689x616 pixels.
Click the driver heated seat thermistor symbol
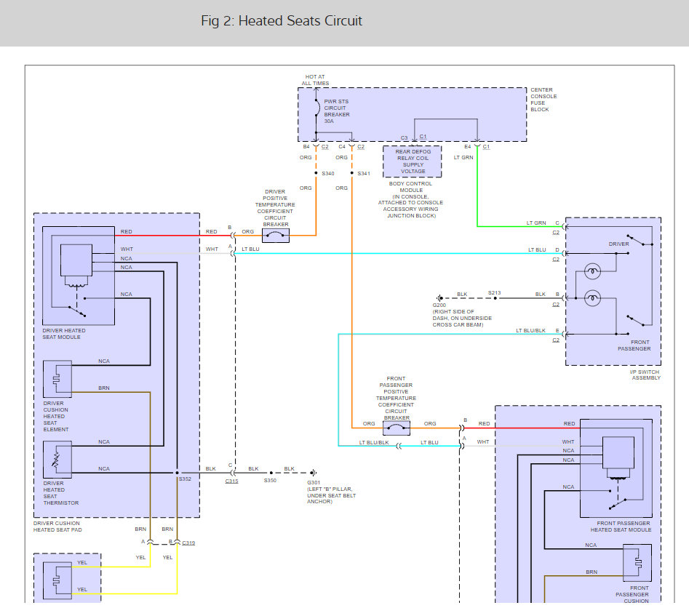click(x=57, y=460)
